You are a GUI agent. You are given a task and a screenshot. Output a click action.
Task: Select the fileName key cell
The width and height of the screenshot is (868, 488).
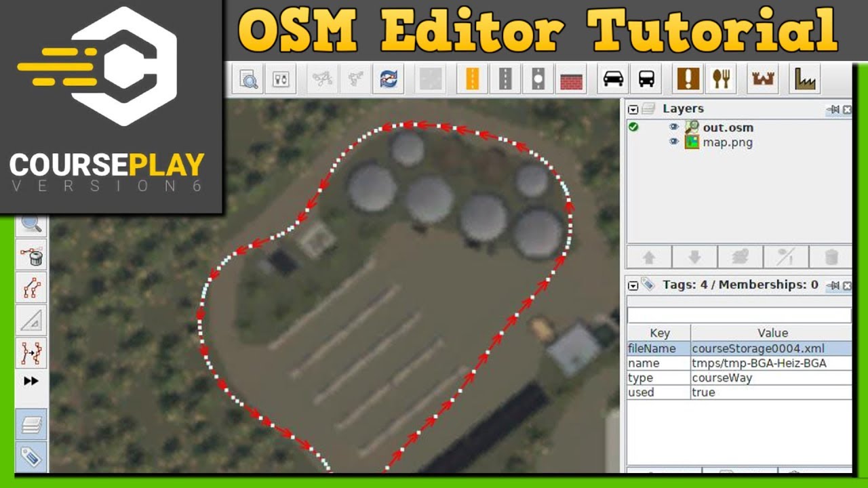pos(658,348)
